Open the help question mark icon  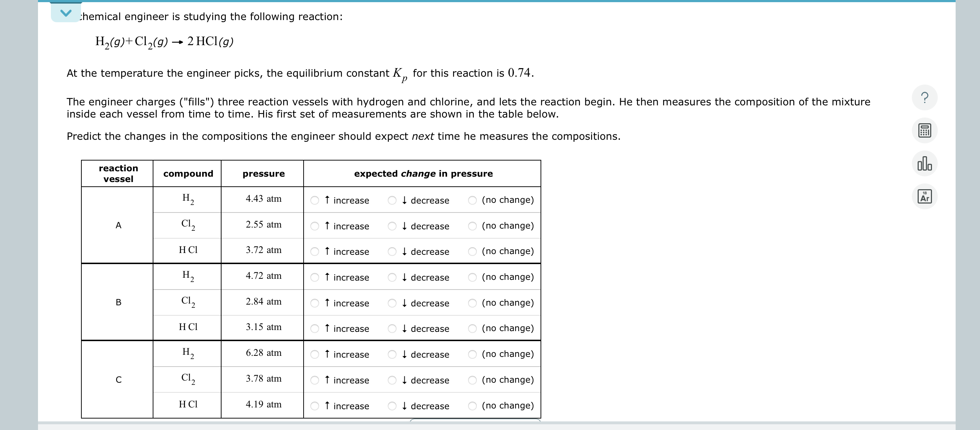924,98
